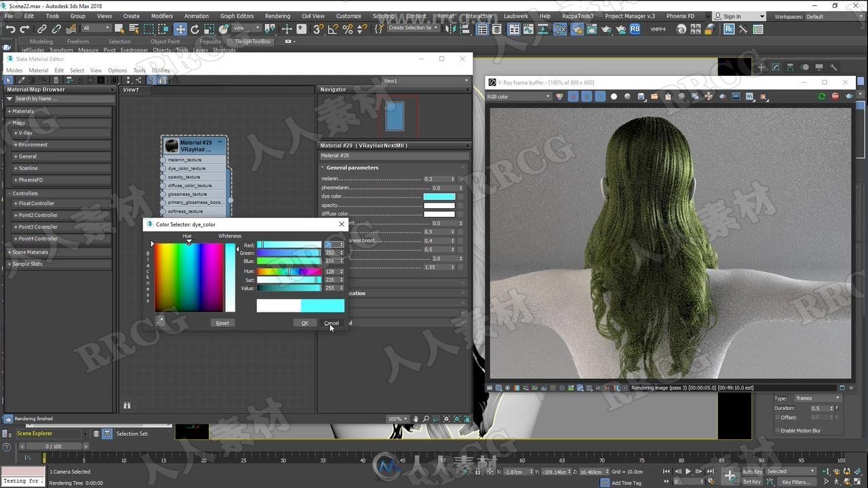
Task: Activate the Select and Rotate tool
Action: (195, 29)
